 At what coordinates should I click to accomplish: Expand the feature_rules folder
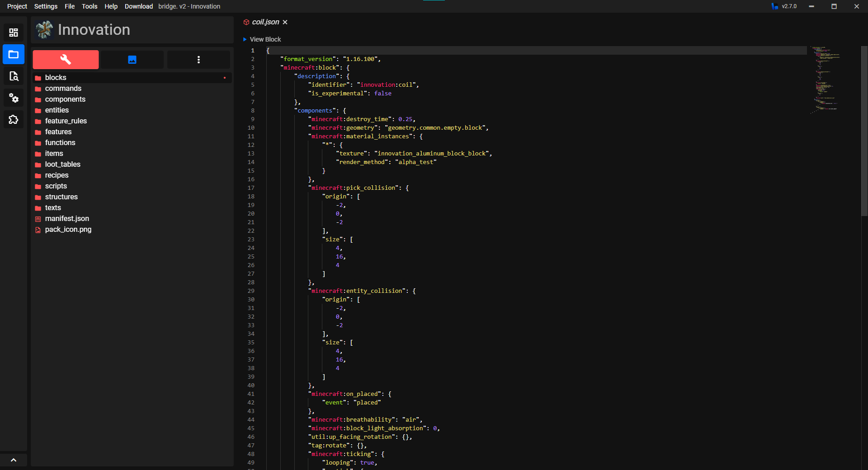click(132, 121)
